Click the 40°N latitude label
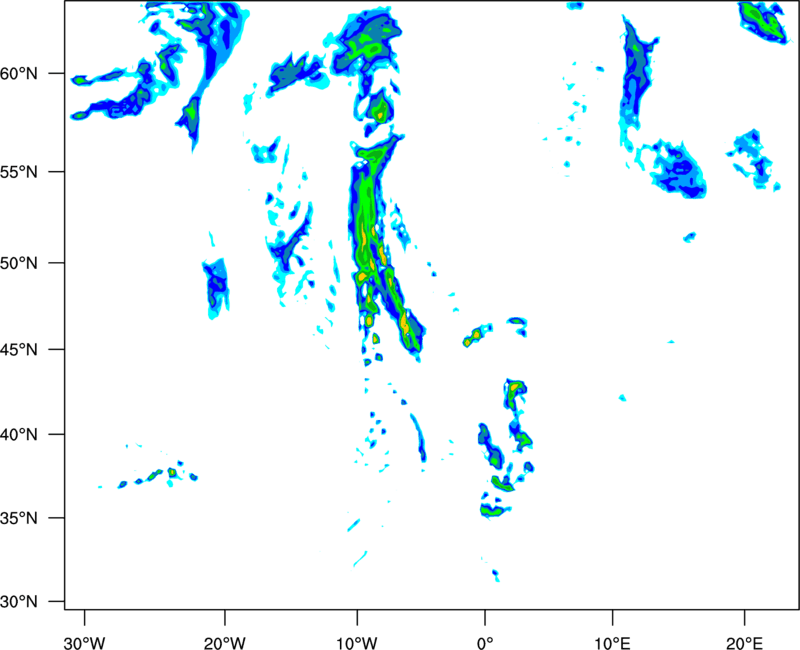800x650 pixels. [x=19, y=435]
